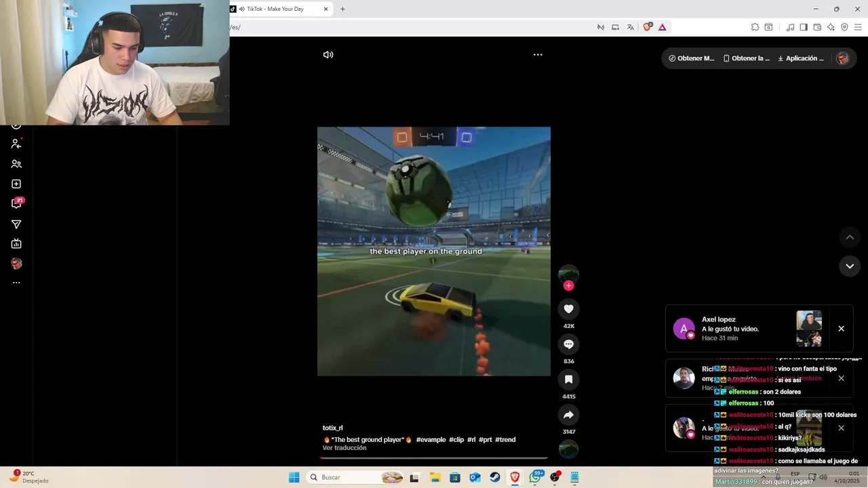Click the #rl hashtag
868x488 pixels.
pyautogui.click(x=471, y=439)
